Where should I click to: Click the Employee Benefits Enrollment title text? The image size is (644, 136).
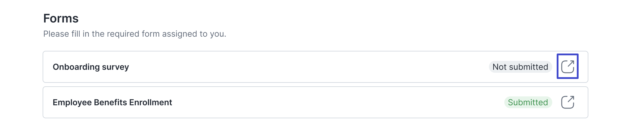112,102
